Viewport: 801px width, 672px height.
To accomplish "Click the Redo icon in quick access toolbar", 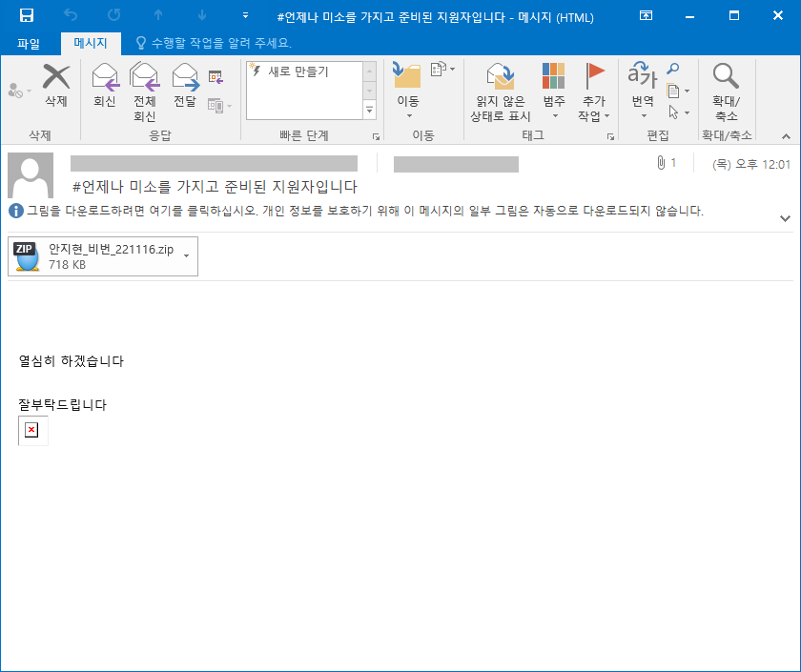I will coord(113,15).
